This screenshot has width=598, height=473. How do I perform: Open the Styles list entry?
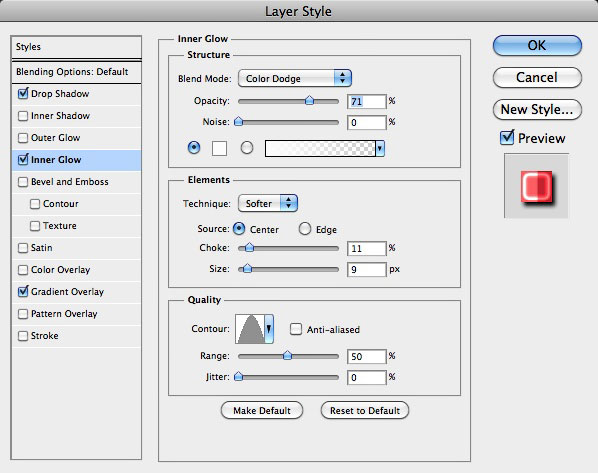tap(76, 47)
